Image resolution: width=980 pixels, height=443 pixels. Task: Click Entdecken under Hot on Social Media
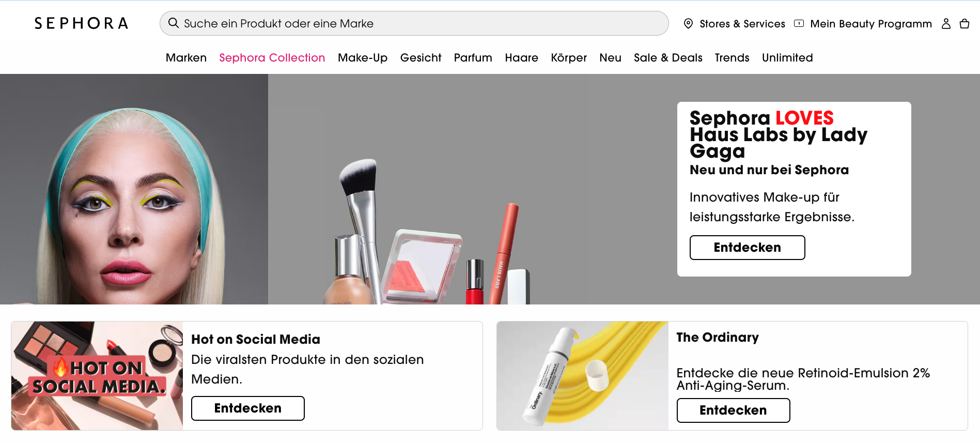[247, 408]
